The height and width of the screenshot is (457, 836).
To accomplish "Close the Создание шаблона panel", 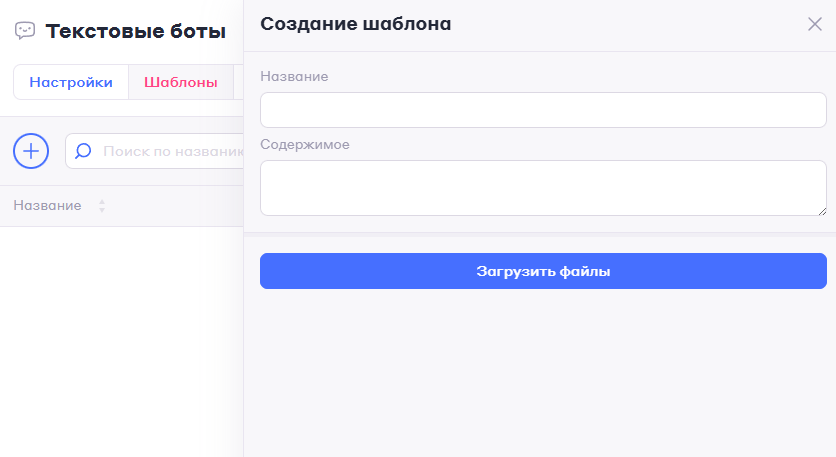I will pos(814,24).
